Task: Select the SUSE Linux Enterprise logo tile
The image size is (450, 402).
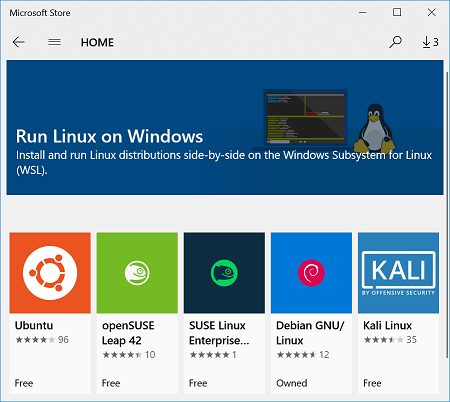Action: pos(224,273)
